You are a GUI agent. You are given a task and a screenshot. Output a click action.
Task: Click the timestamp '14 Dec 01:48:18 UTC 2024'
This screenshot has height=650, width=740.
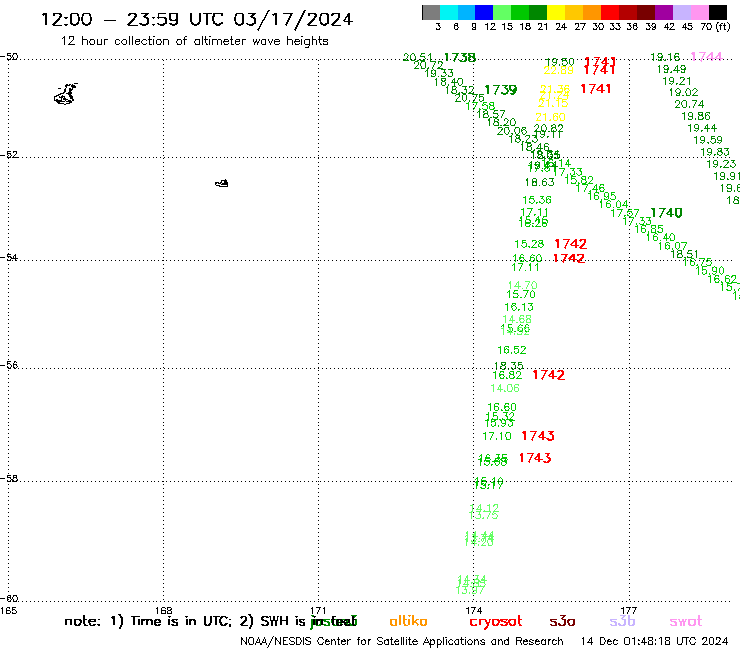tap(654, 642)
